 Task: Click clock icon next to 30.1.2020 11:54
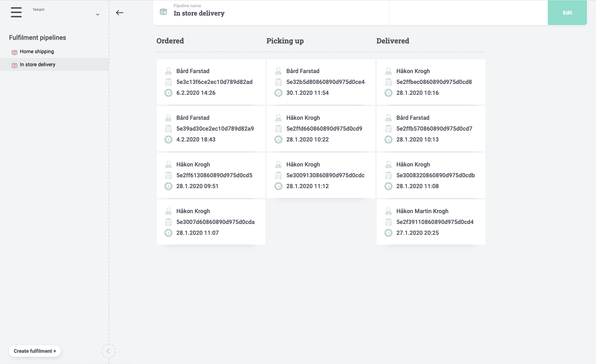[x=279, y=93]
